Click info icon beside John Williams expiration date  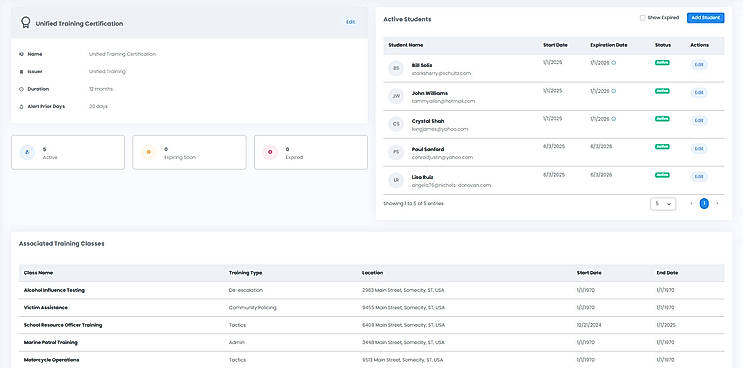tap(614, 90)
